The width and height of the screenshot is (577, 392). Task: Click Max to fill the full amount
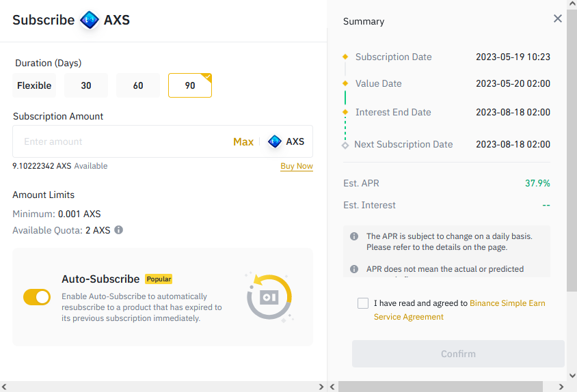click(x=243, y=141)
